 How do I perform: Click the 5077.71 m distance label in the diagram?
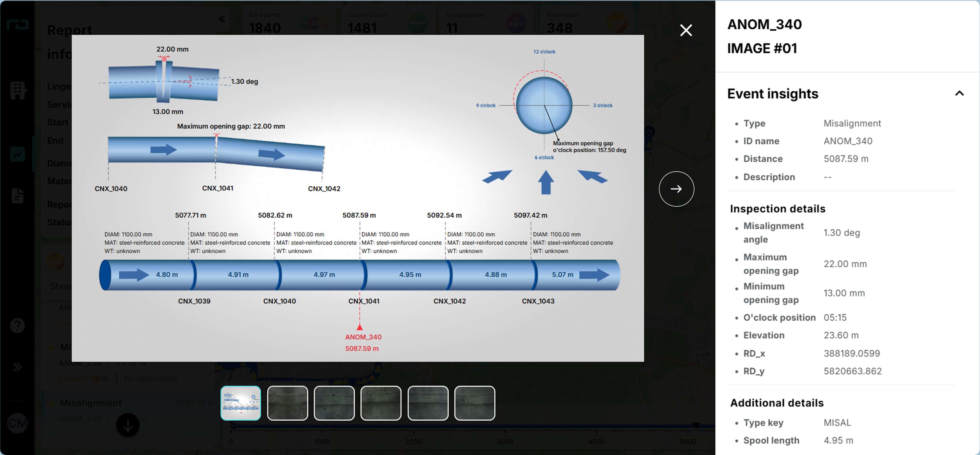point(190,215)
